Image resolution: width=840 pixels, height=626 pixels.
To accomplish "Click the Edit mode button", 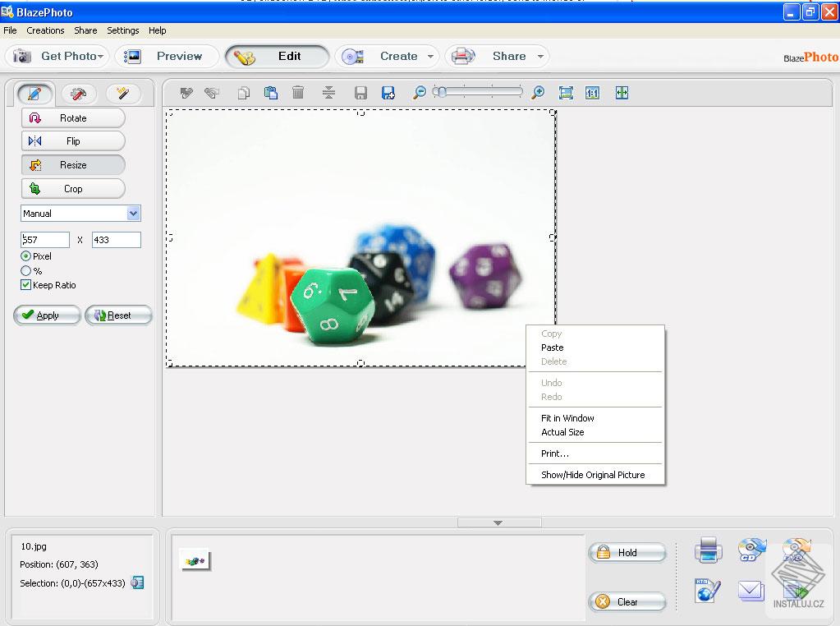I will [277, 57].
